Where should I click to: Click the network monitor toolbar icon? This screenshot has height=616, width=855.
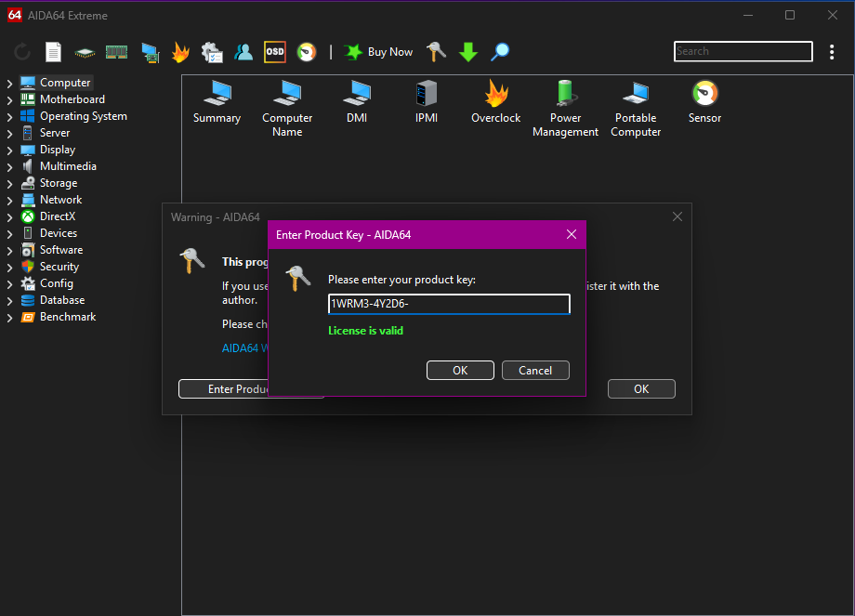150,52
